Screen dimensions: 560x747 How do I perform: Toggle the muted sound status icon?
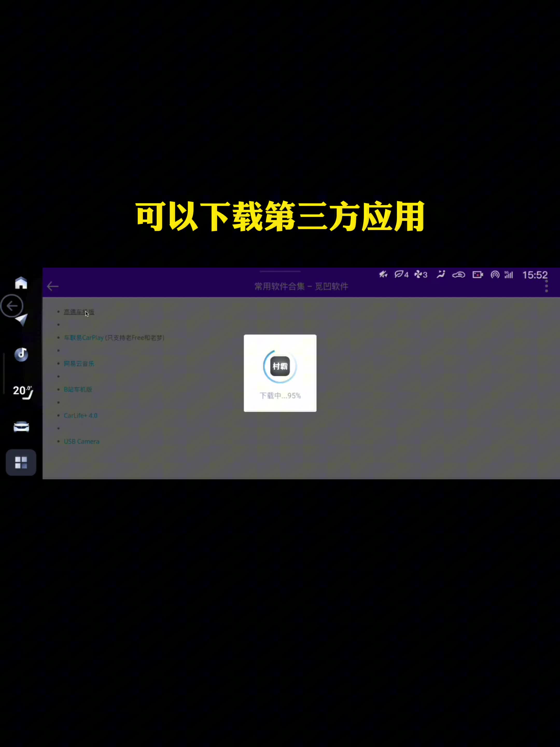383,275
